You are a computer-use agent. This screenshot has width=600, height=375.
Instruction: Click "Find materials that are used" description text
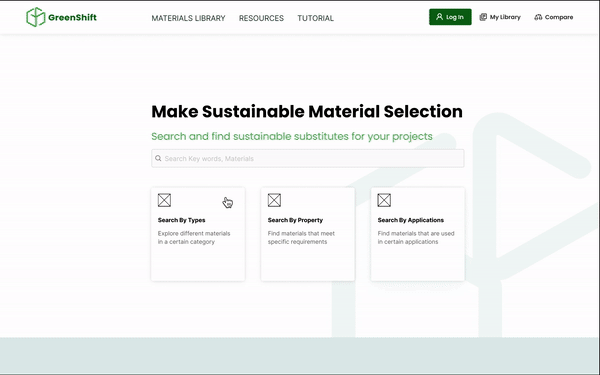pos(416,238)
